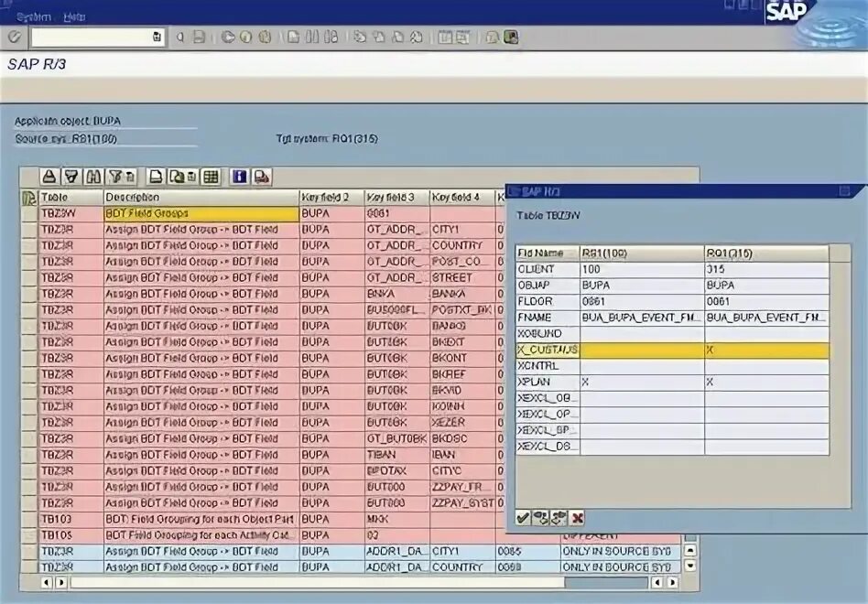Screen dimensions: 868x604
Task: Click the Generate Shortcut icon
Action: (462, 37)
